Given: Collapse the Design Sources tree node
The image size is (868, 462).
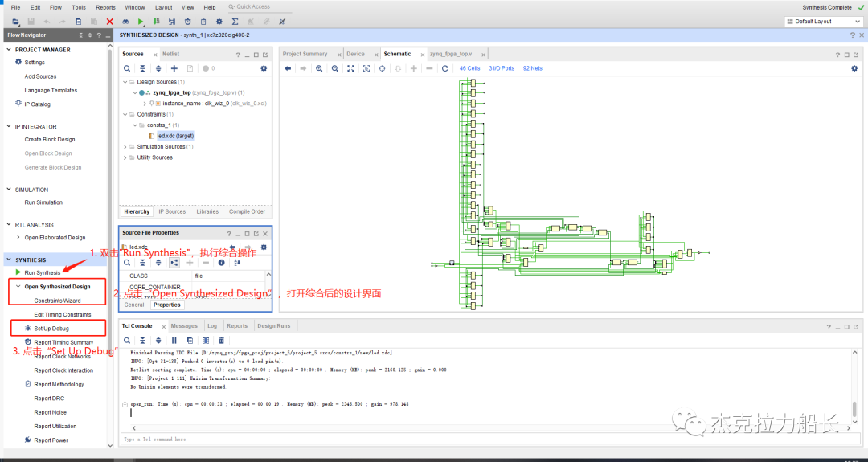Looking at the screenshot, I should coord(125,82).
